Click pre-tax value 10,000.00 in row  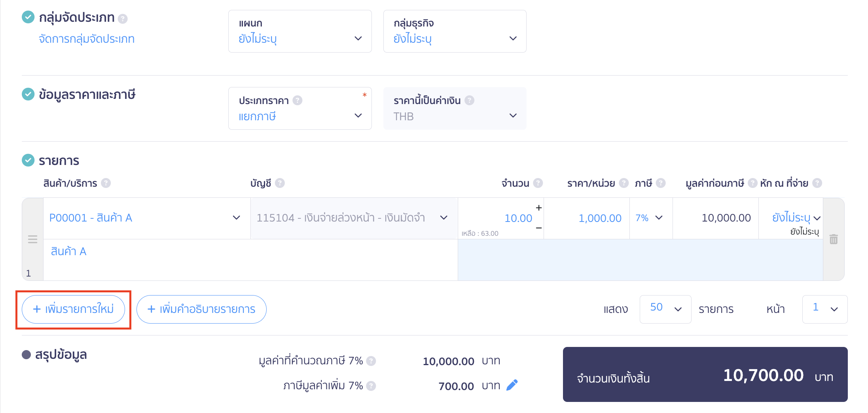click(726, 218)
